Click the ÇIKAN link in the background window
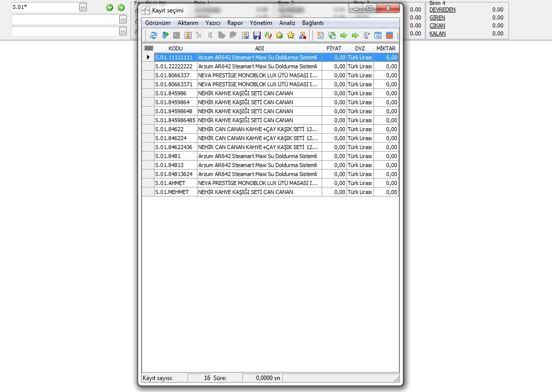 [x=437, y=25]
